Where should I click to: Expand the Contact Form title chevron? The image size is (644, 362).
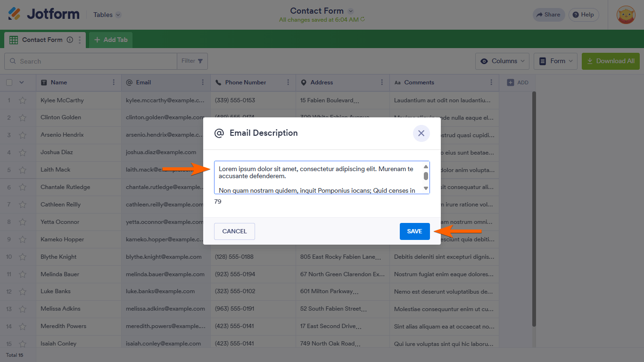(350, 11)
